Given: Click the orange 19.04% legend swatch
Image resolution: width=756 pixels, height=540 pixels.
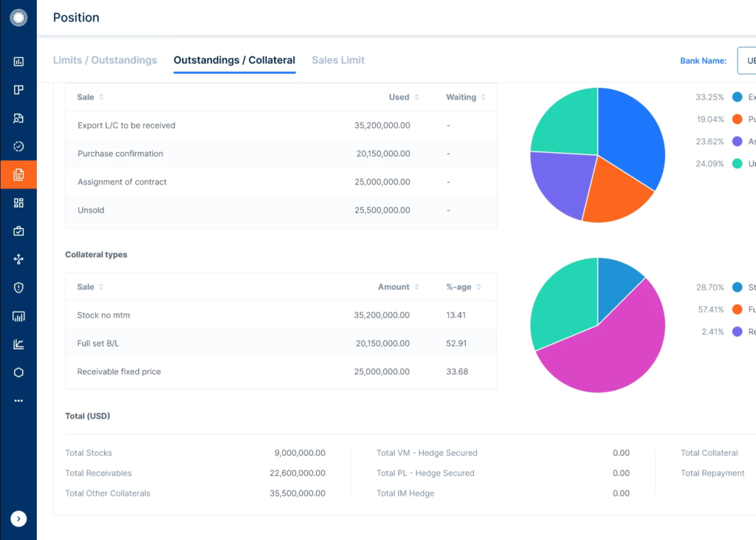Looking at the screenshot, I should pyautogui.click(x=737, y=119).
